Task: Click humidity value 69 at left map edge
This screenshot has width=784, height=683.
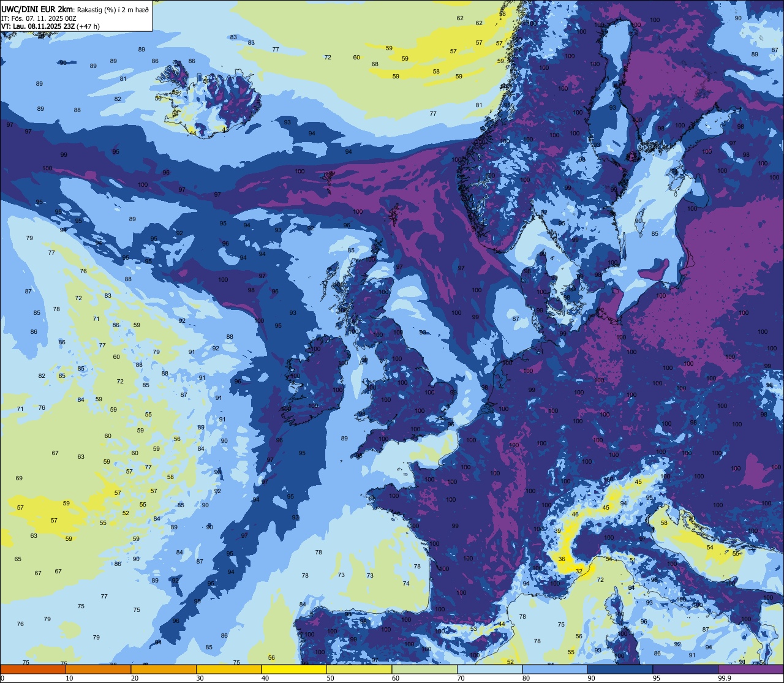Action: pyautogui.click(x=19, y=478)
